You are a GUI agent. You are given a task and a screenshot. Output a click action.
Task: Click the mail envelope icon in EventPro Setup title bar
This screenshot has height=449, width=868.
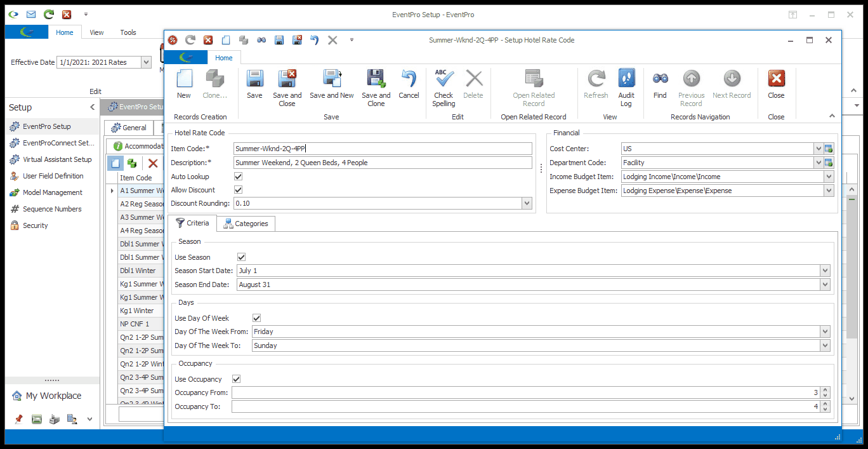click(x=31, y=15)
